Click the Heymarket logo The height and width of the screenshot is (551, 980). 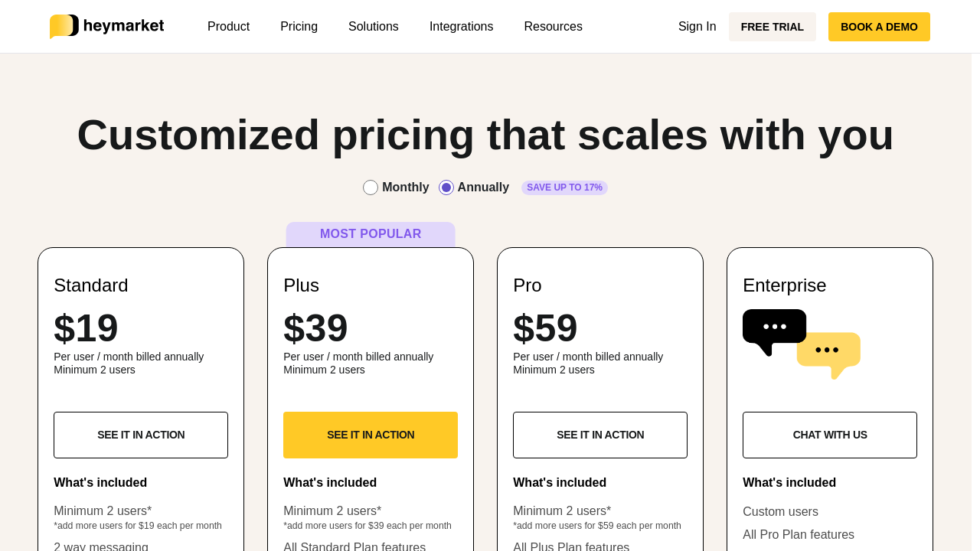106,26
